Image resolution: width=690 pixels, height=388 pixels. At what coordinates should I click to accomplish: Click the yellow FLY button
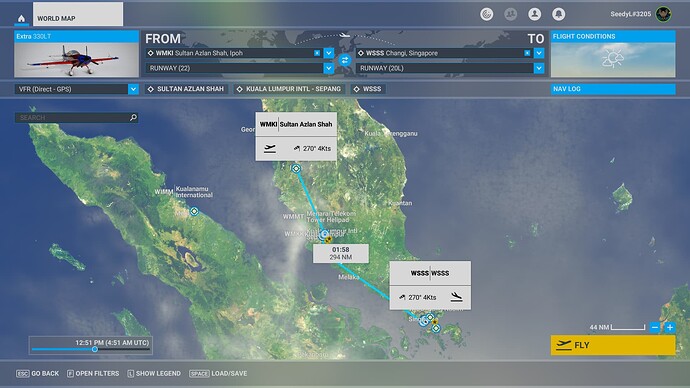pos(613,345)
